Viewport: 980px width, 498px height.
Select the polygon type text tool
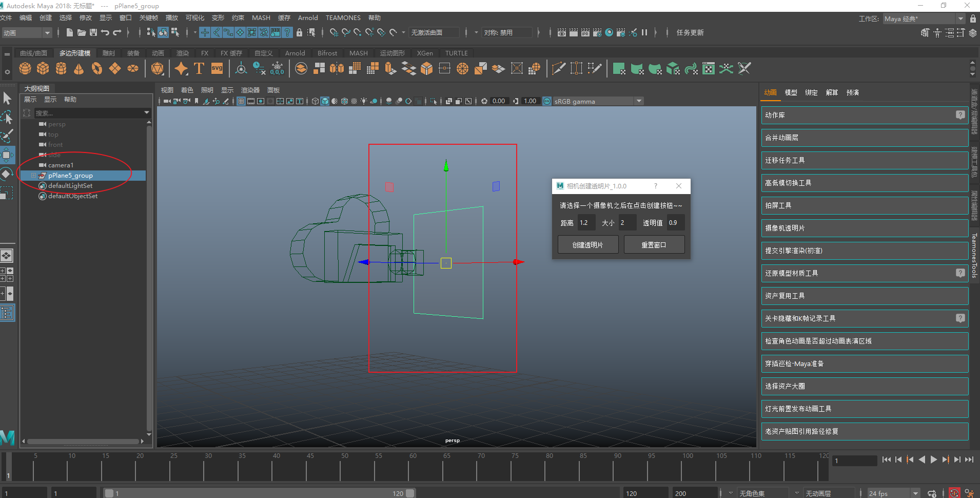199,68
